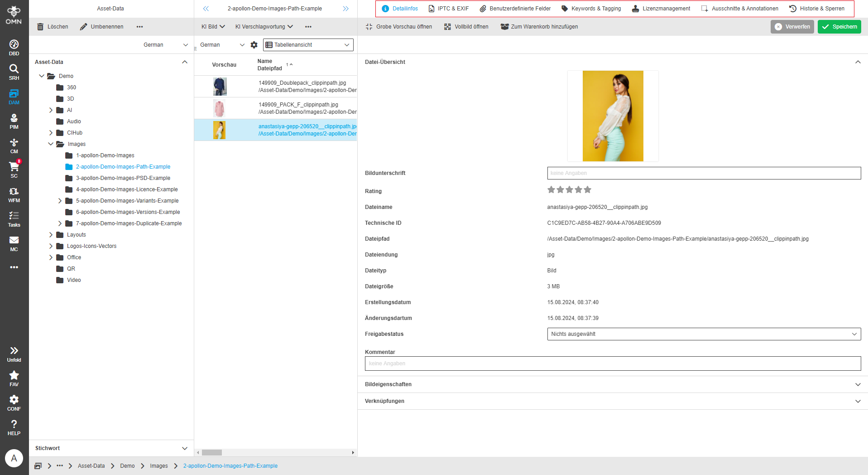Open the DAM module in sidebar

point(14,97)
